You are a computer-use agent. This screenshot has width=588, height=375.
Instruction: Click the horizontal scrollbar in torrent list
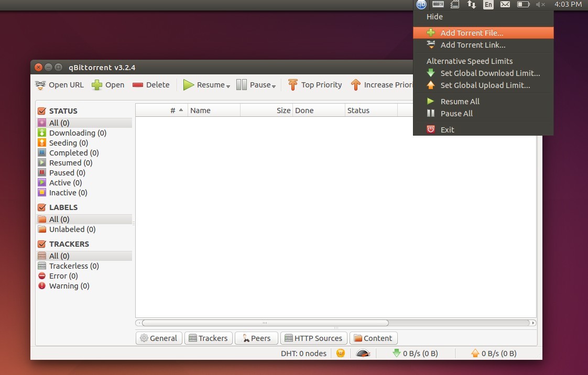265,323
